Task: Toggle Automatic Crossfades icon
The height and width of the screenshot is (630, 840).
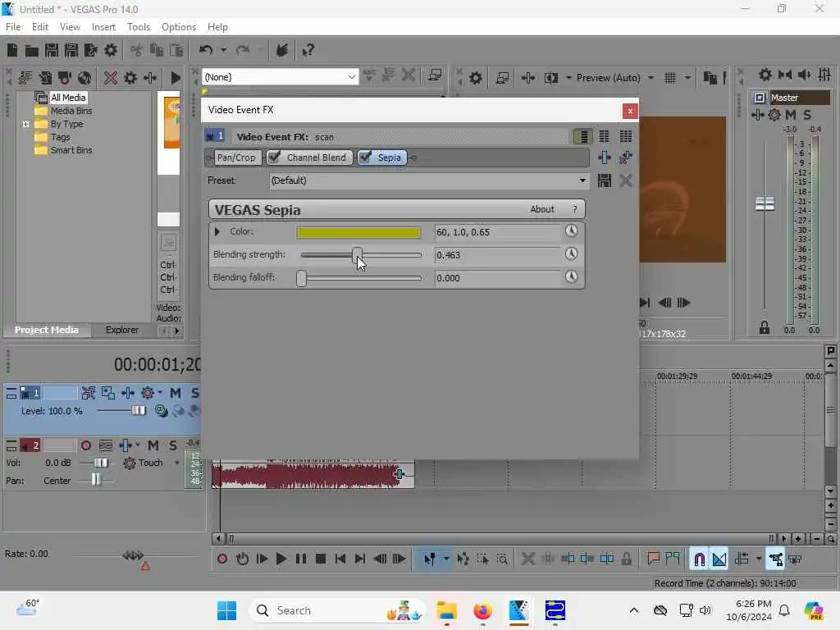Action: (x=719, y=559)
